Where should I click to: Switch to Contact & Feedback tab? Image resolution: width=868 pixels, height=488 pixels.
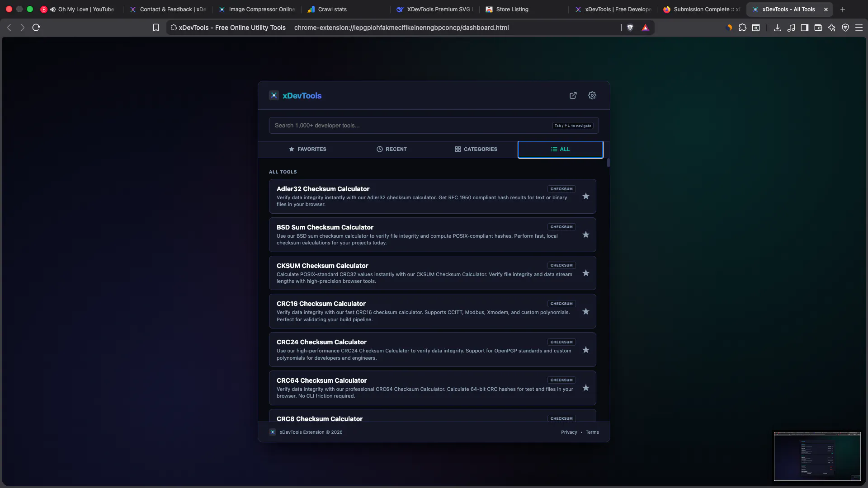coord(168,9)
